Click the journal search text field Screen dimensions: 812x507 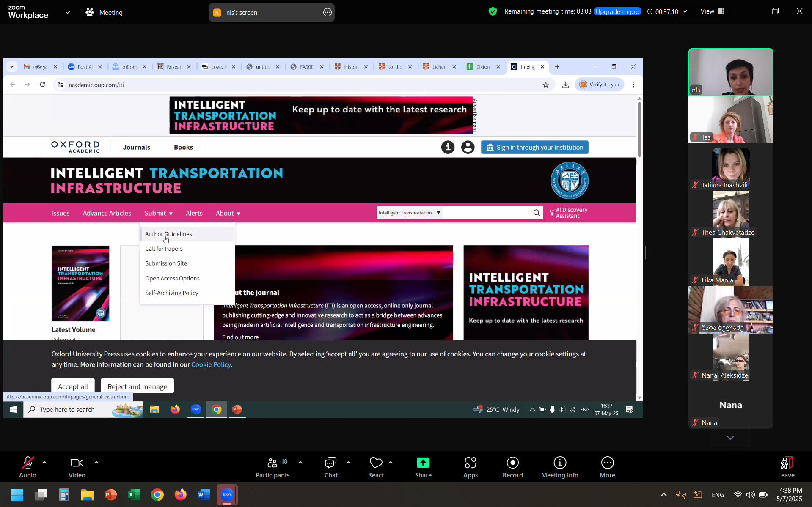(x=487, y=213)
